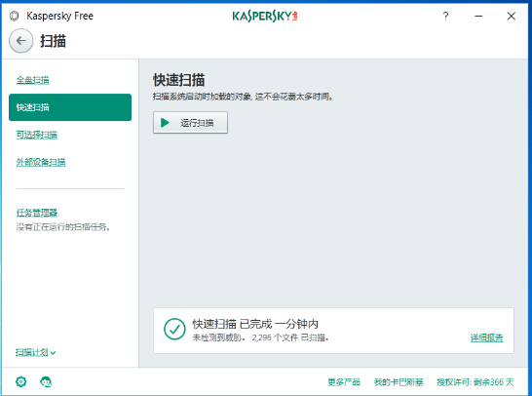Click the 快速扫描 已完成 一分钟内 status text
Viewport: 532px width, 396px height.
click(x=255, y=324)
